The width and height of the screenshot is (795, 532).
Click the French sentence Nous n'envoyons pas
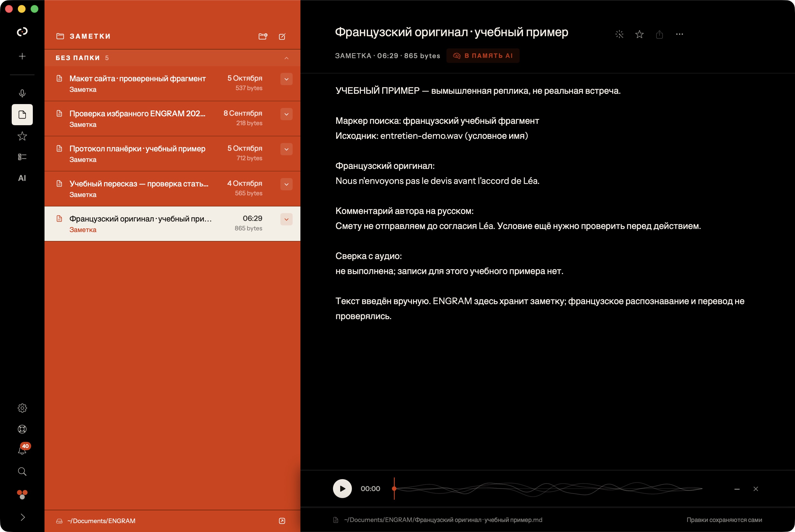(437, 181)
